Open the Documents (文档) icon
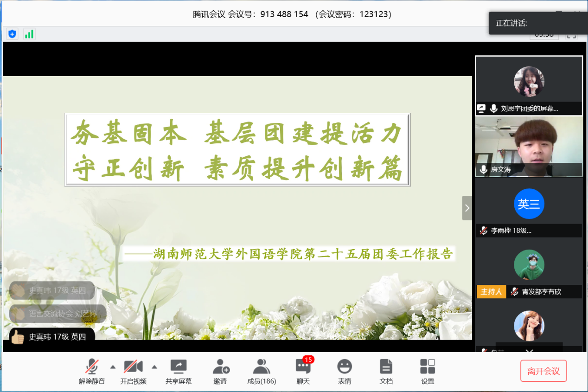 386,372
